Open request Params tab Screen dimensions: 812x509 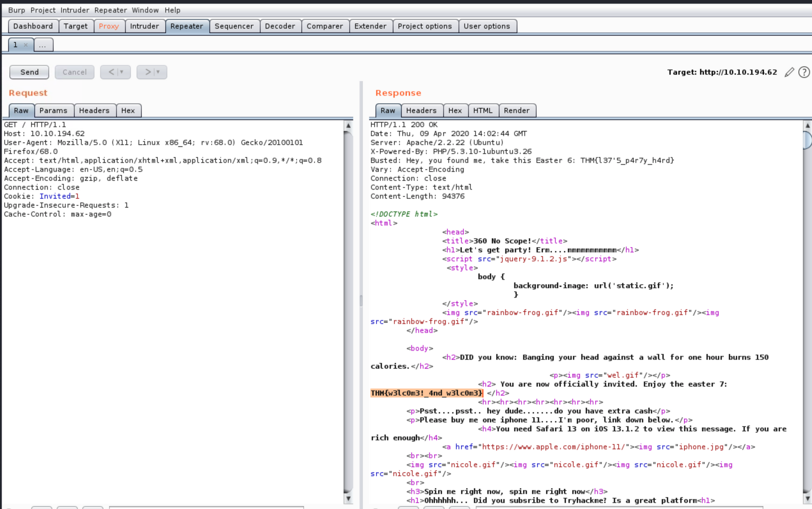pyautogui.click(x=53, y=110)
